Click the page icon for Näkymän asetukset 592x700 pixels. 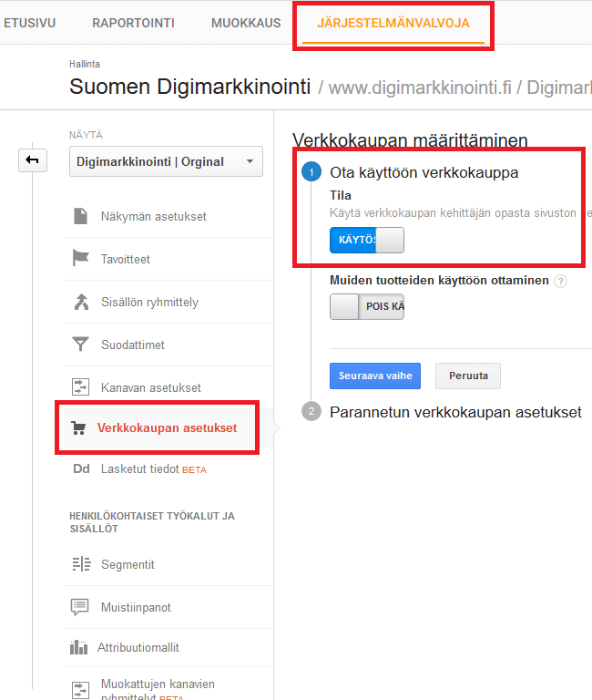[80, 216]
